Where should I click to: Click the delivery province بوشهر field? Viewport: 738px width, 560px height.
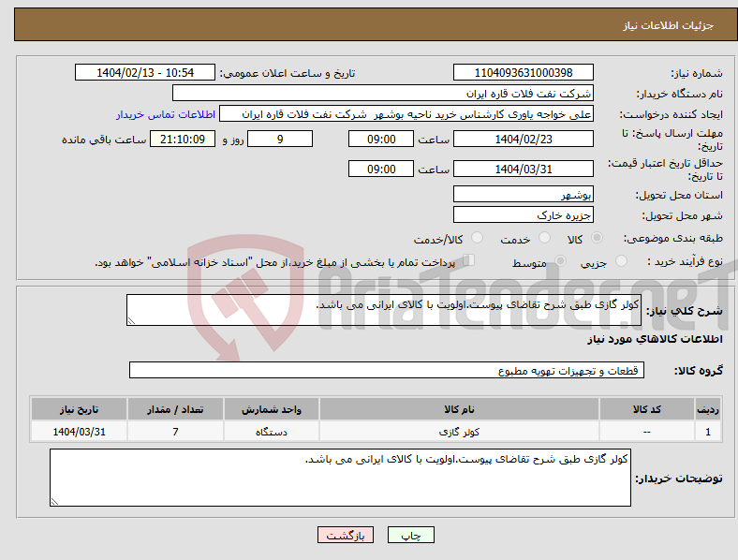523,194
